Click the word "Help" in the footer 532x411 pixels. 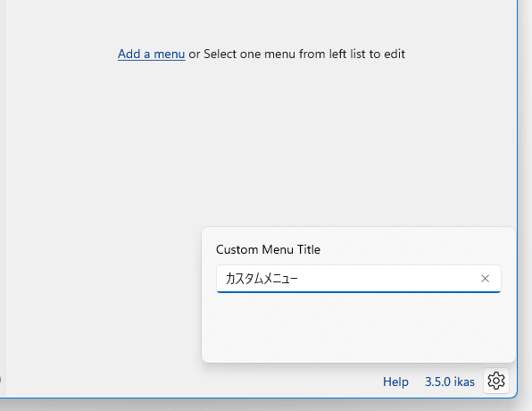[395, 382]
